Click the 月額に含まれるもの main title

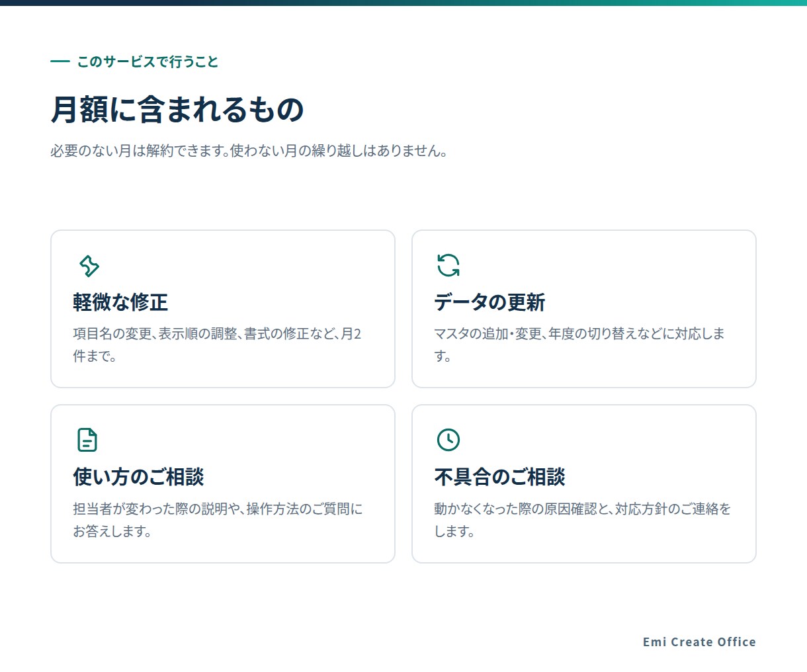tap(177, 109)
